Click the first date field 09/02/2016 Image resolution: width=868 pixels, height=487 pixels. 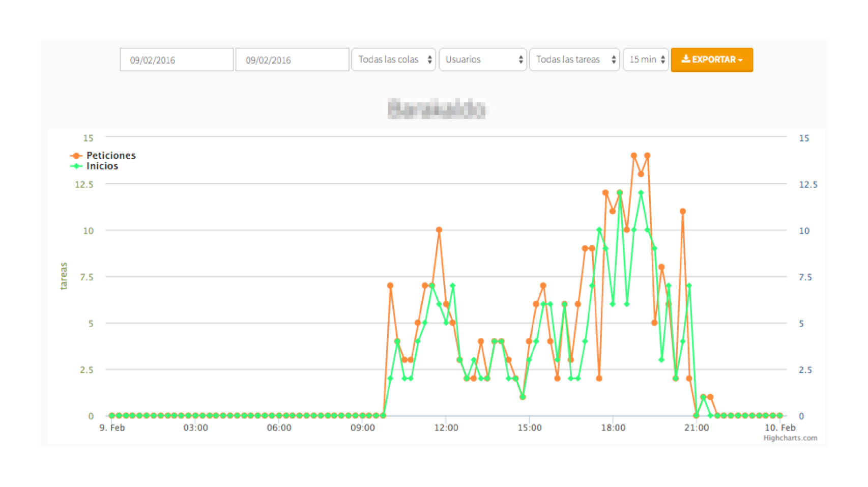[x=176, y=60]
